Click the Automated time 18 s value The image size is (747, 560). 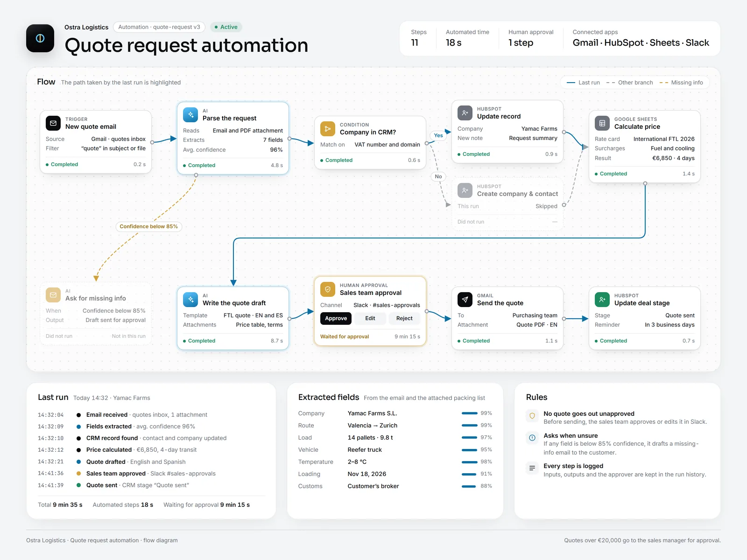coord(454,43)
